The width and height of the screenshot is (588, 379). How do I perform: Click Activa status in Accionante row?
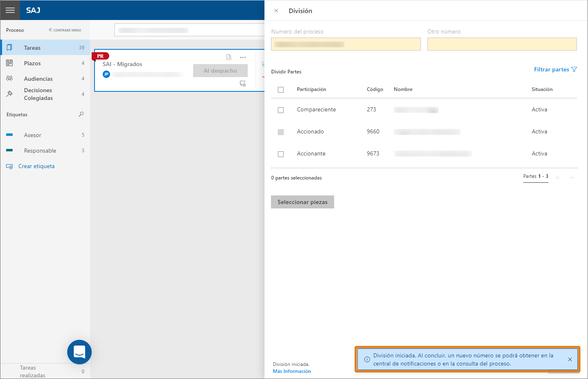pos(539,153)
